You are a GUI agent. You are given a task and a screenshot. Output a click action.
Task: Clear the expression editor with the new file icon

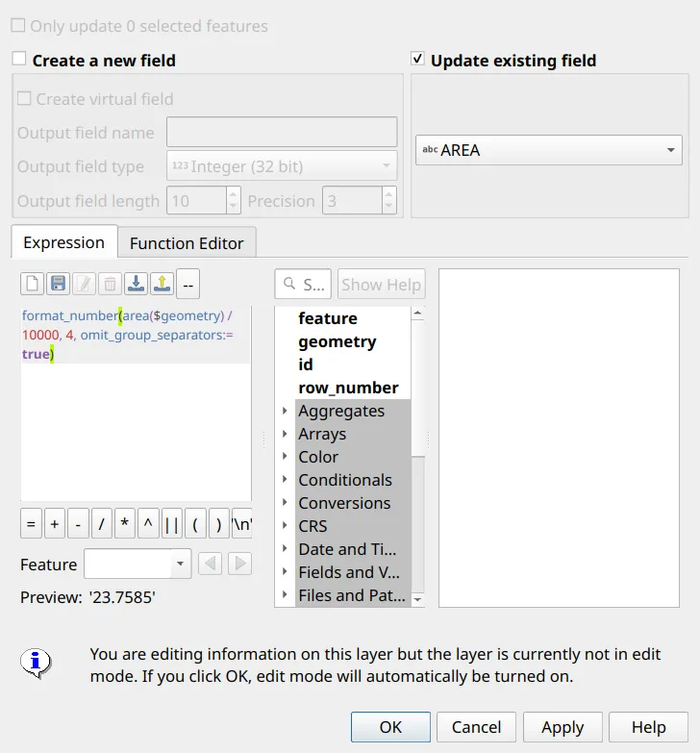(x=32, y=284)
